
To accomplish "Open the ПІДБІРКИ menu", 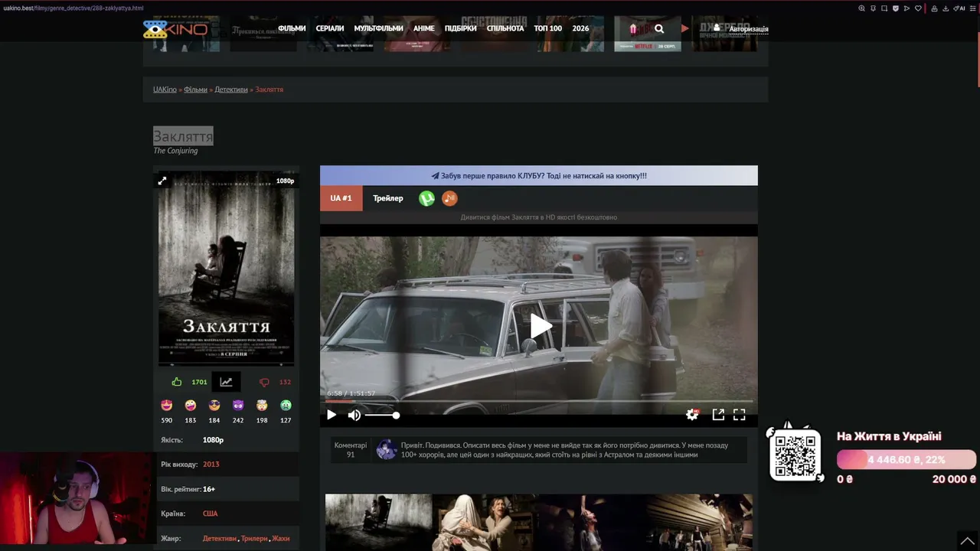I will (460, 28).
